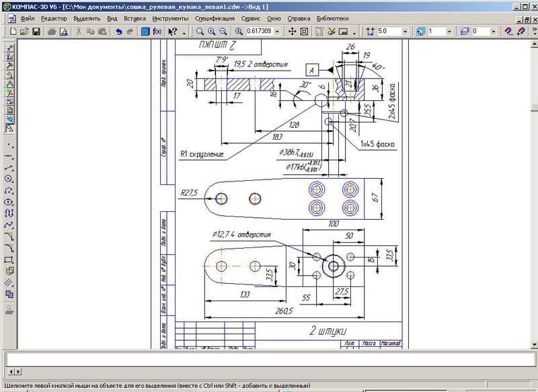This screenshot has width=538, height=392.
Task: Open the Спецификация menu
Action: pos(215,19)
